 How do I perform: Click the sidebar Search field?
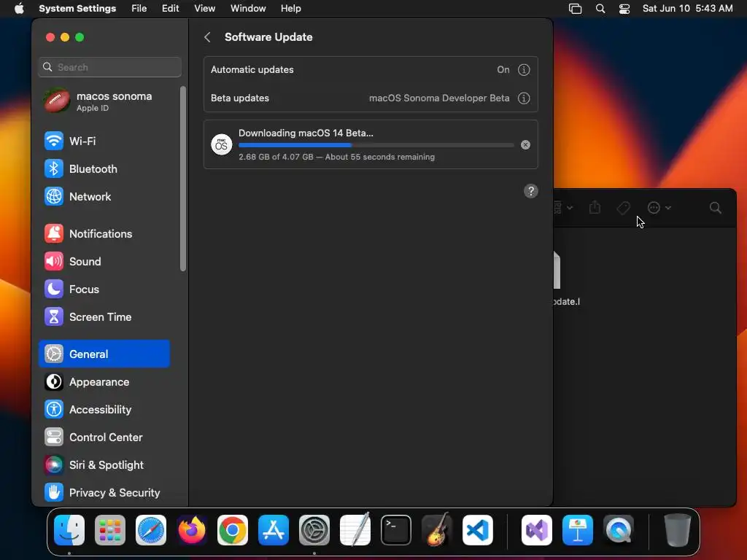pos(109,67)
